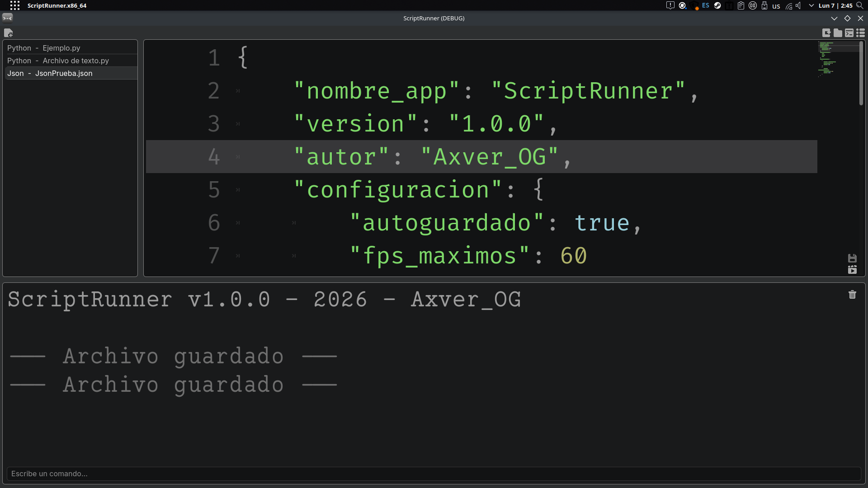Toggle the volume speaker tray icon
The height and width of the screenshot is (488, 868).
(798, 5)
